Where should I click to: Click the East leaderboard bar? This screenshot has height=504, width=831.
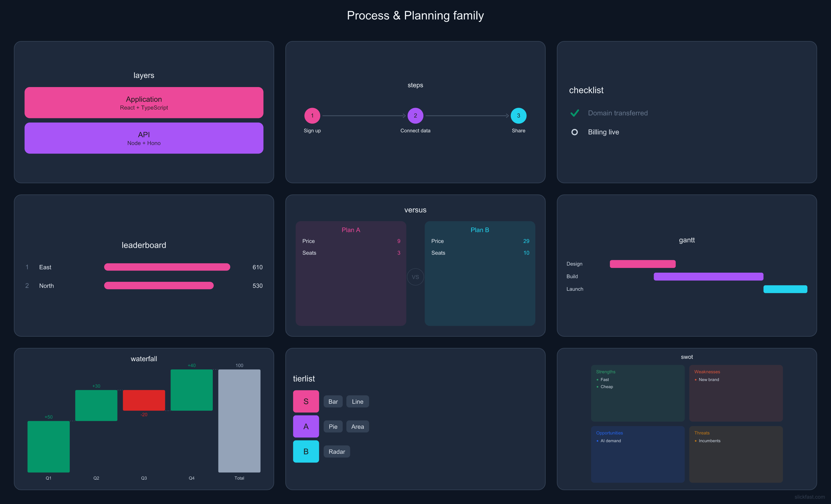(167, 267)
